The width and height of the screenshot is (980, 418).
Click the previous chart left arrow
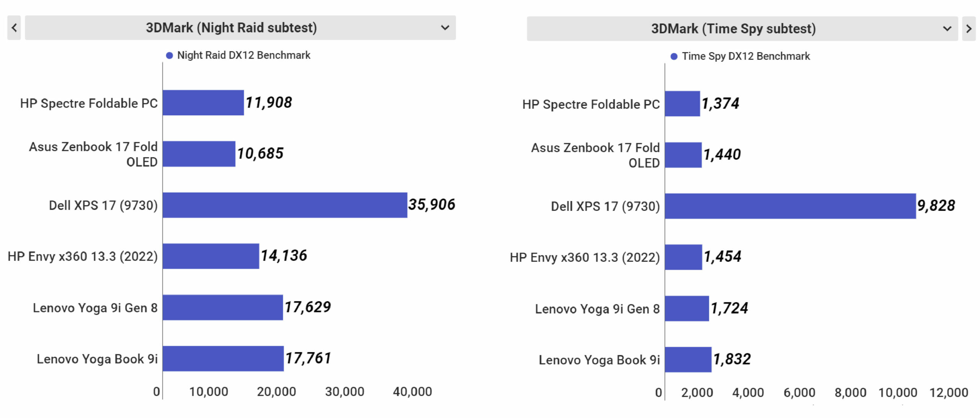14,28
